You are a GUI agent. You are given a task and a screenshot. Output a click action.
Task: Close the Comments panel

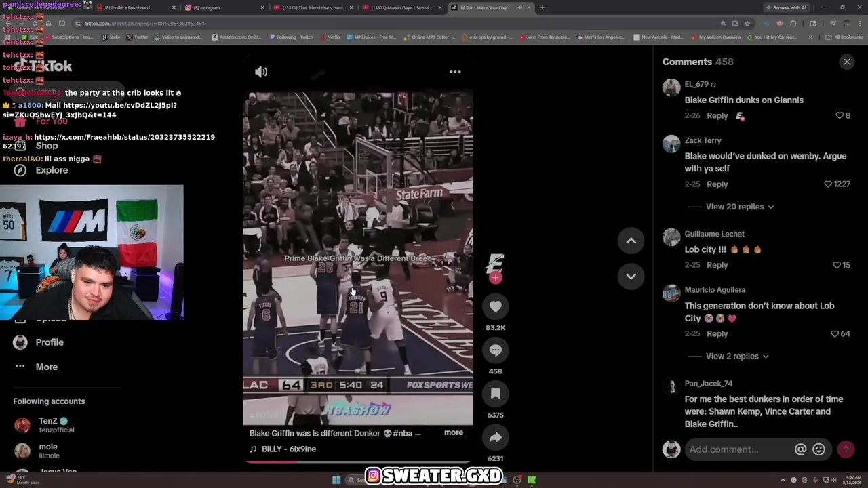click(847, 62)
